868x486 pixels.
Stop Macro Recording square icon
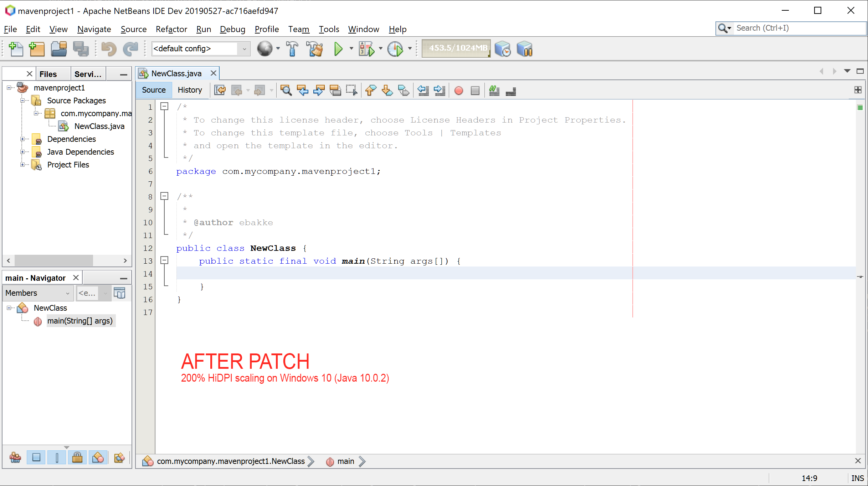pos(475,91)
